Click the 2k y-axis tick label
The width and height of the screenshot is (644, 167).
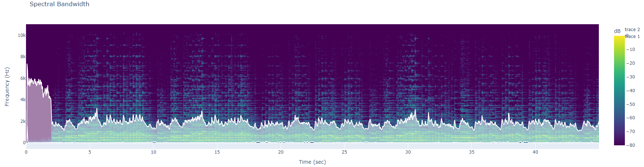coord(23,121)
